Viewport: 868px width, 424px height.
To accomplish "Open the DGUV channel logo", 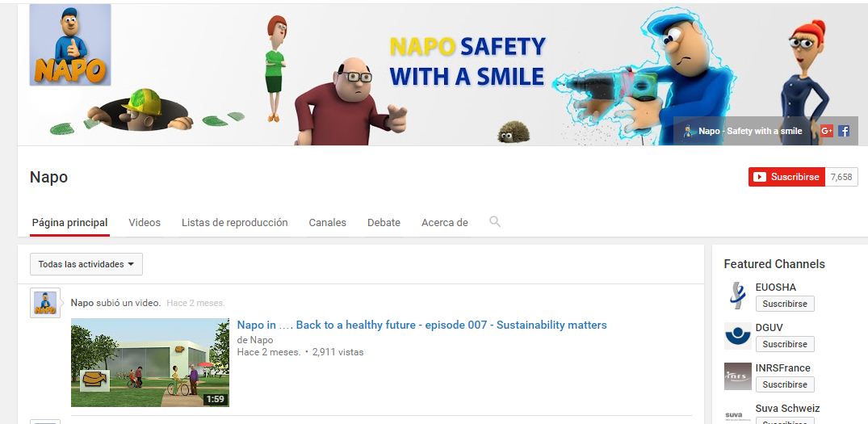I will (x=737, y=336).
